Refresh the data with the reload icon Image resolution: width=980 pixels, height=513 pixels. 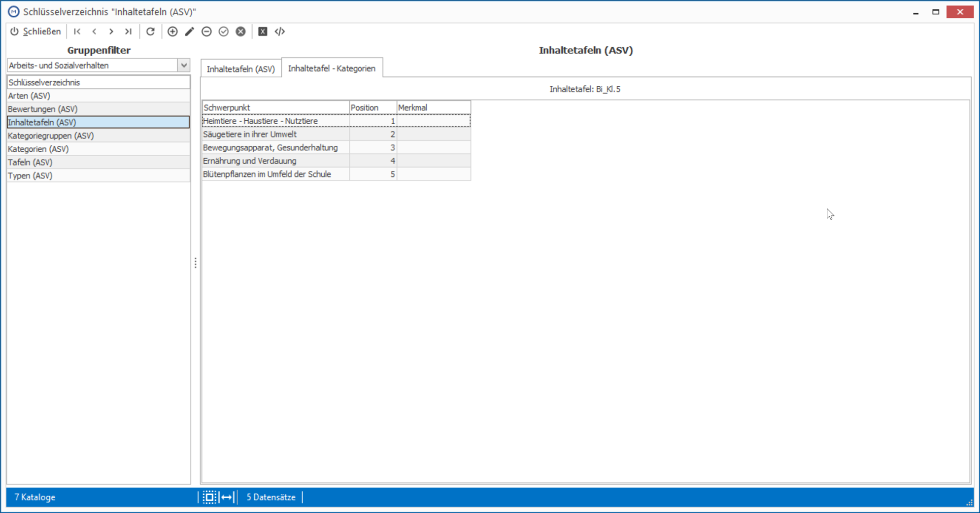151,32
